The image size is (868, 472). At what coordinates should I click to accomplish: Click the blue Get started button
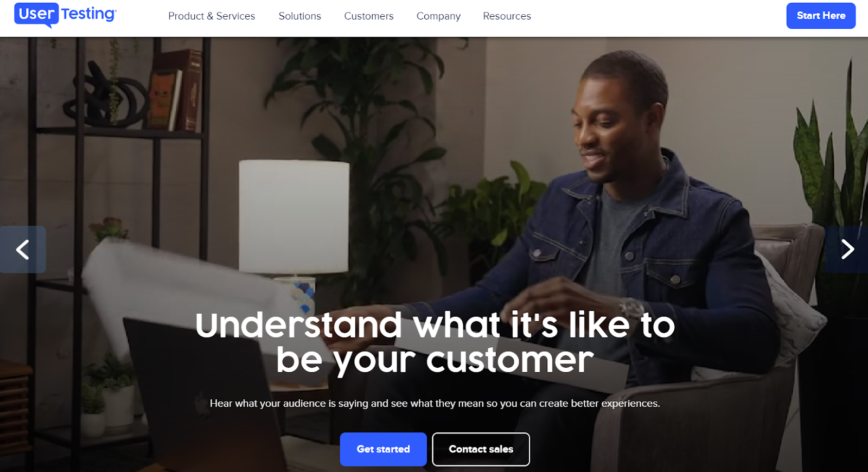384,449
